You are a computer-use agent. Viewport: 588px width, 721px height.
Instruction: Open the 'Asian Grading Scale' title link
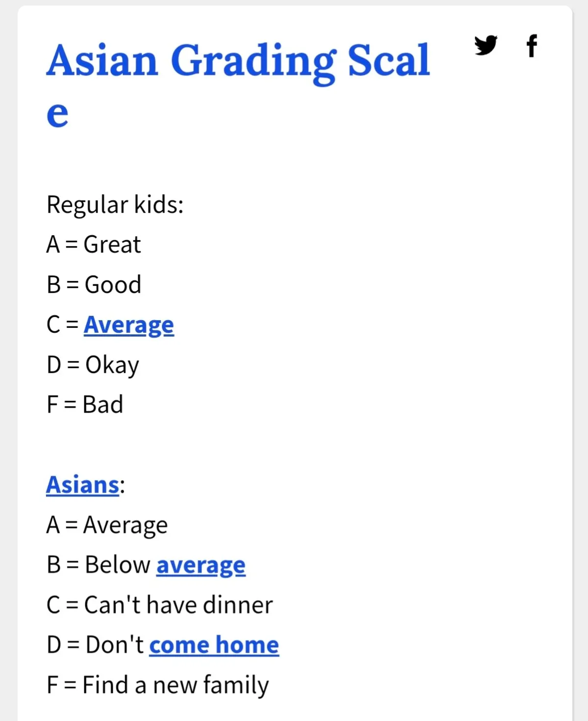[238, 61]
